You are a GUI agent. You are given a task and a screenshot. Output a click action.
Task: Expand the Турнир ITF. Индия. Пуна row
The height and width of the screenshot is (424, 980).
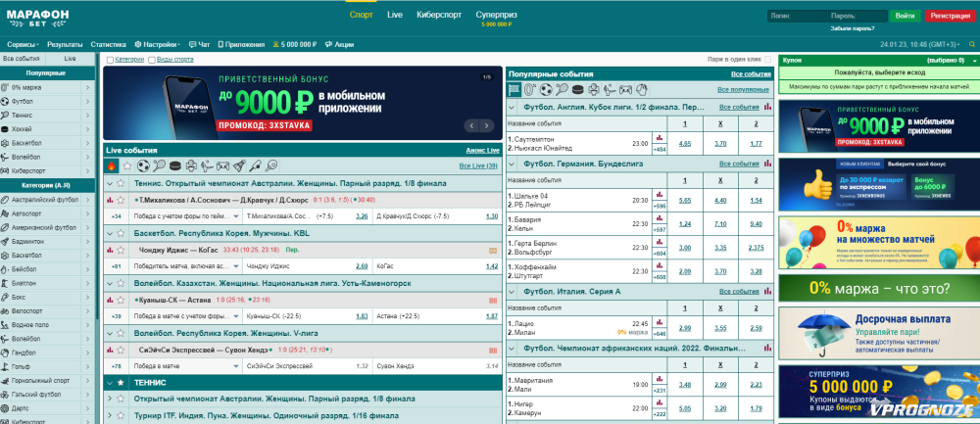pos(110,415)
